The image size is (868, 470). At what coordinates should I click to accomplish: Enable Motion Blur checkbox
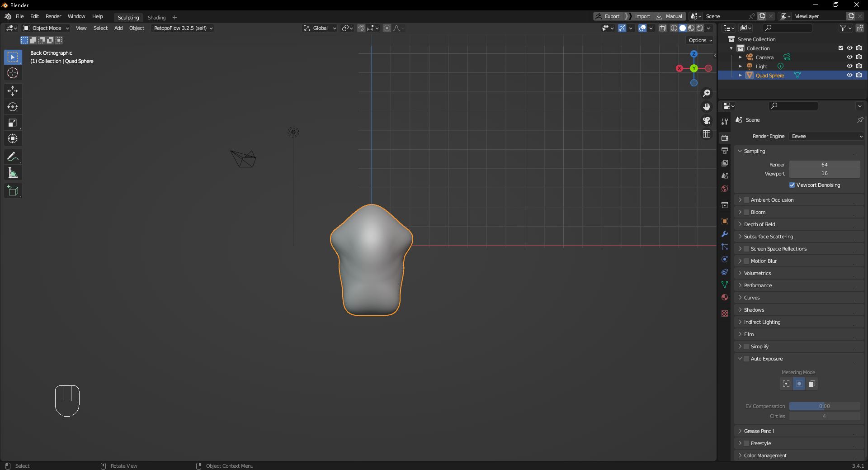coord(746,261)
